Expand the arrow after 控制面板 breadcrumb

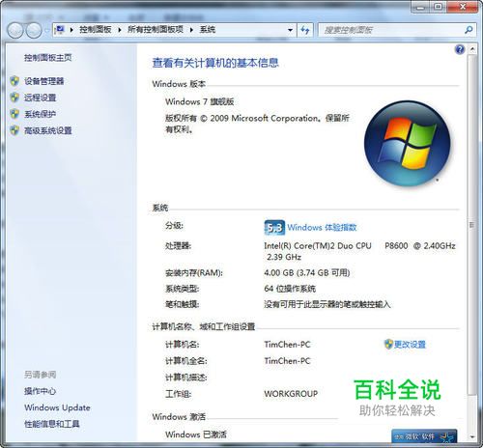[120, 30]
